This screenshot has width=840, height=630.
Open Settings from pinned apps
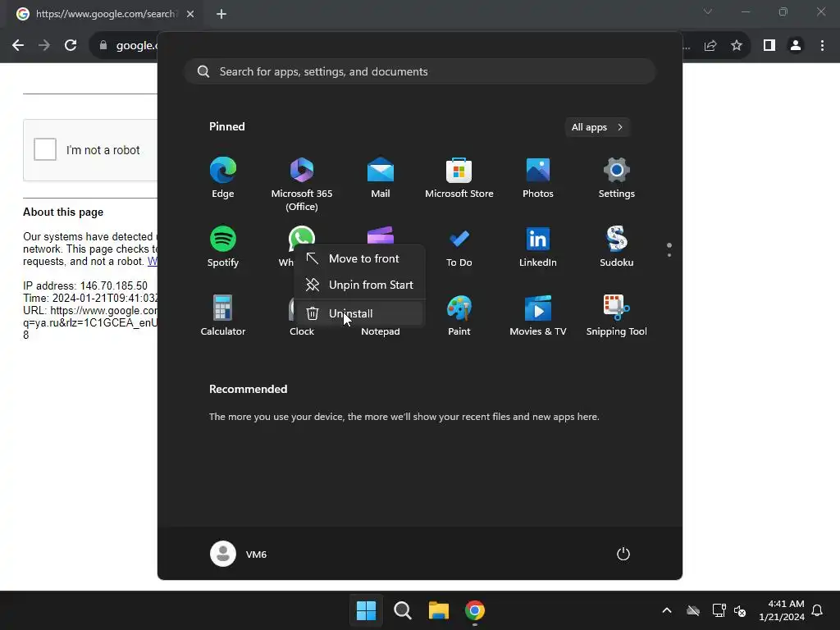point(617,178)
